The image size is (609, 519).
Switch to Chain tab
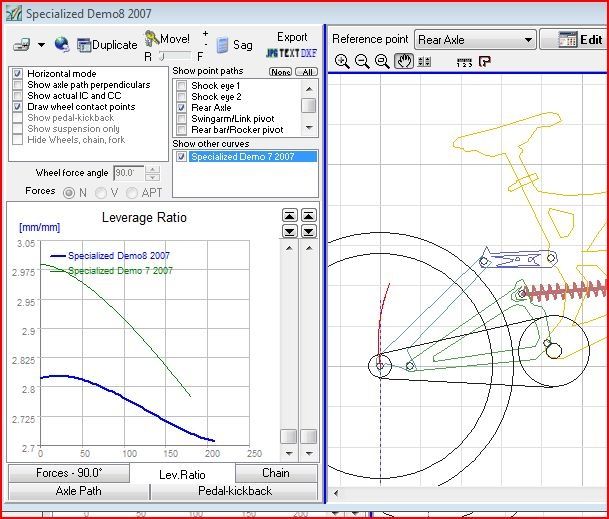[276, 473]
